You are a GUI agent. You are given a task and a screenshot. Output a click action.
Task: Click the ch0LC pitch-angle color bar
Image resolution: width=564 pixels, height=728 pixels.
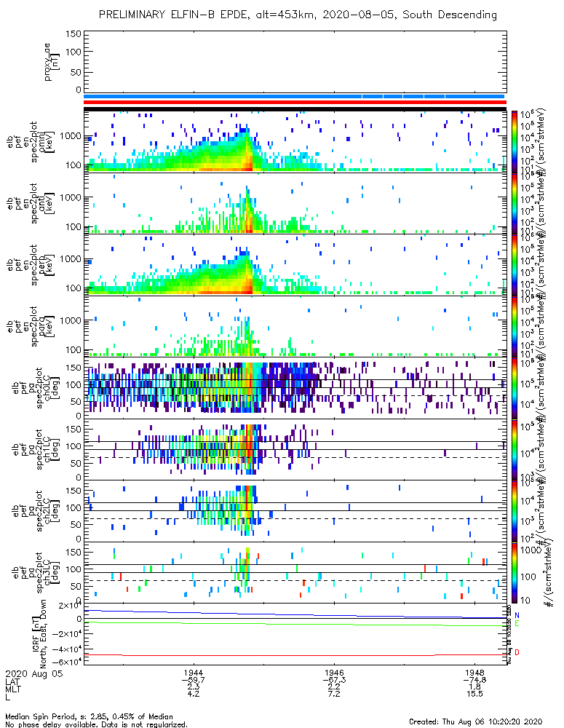[x=514, y=388]
